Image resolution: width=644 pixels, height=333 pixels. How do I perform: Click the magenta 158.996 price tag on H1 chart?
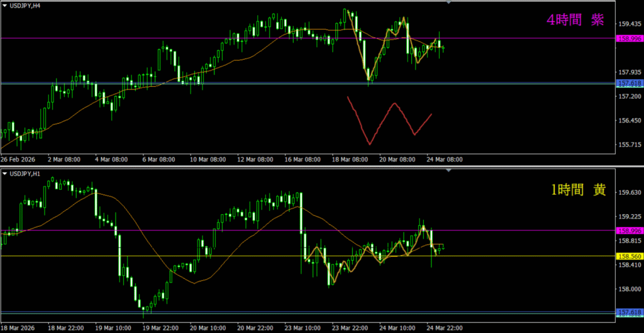pos(630,231)
